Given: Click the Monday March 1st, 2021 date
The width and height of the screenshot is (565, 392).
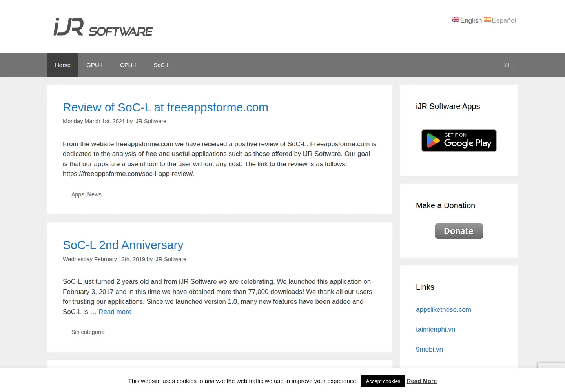Looking at the screenshot, I should tap(94, 121).
